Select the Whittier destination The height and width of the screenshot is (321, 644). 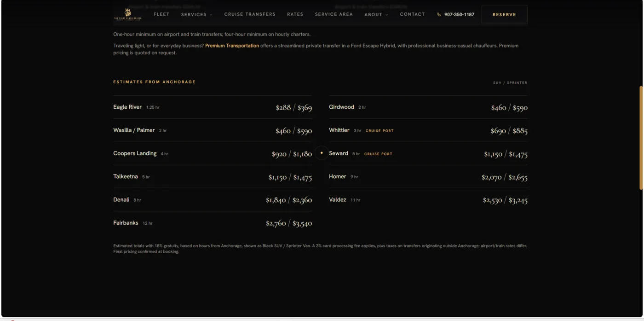[339, 130]
